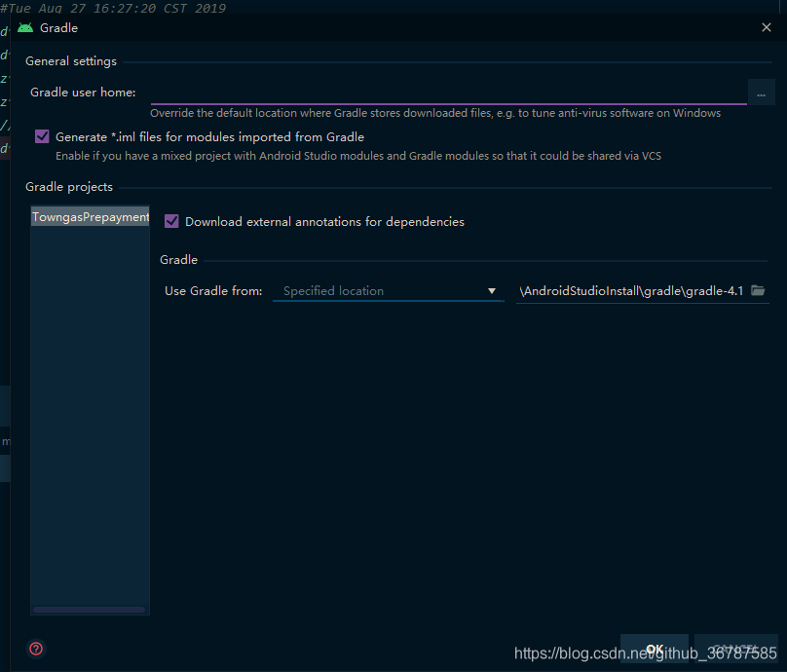The image size is (787, 672).
Task: Click the Cancel button
Action: coord(735,650)
